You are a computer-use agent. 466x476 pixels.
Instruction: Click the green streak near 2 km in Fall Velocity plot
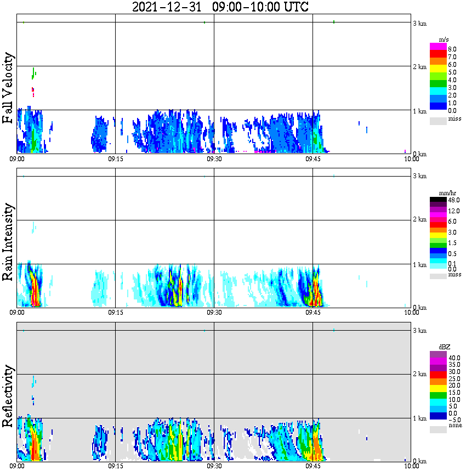33,73
